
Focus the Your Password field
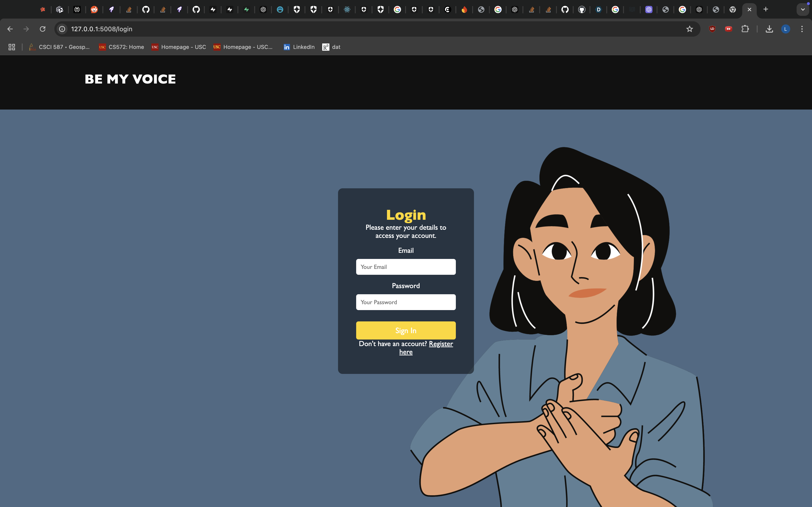[406, 302]
